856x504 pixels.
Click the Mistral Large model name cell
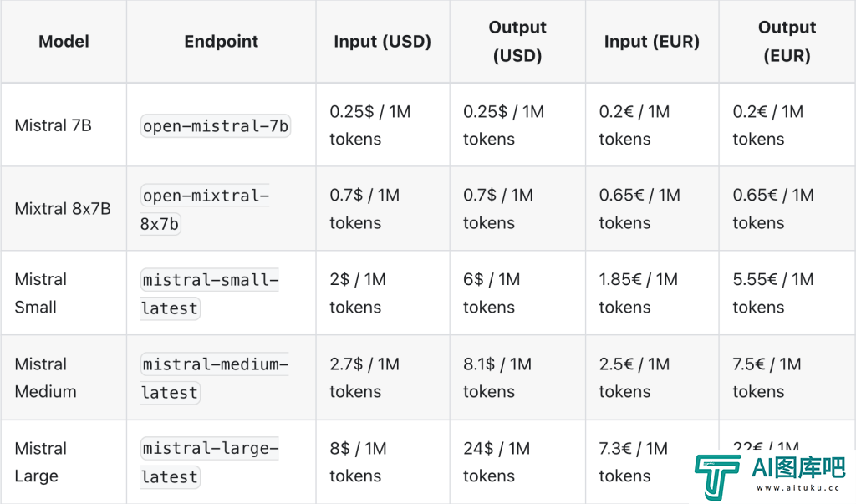(64, 462)
